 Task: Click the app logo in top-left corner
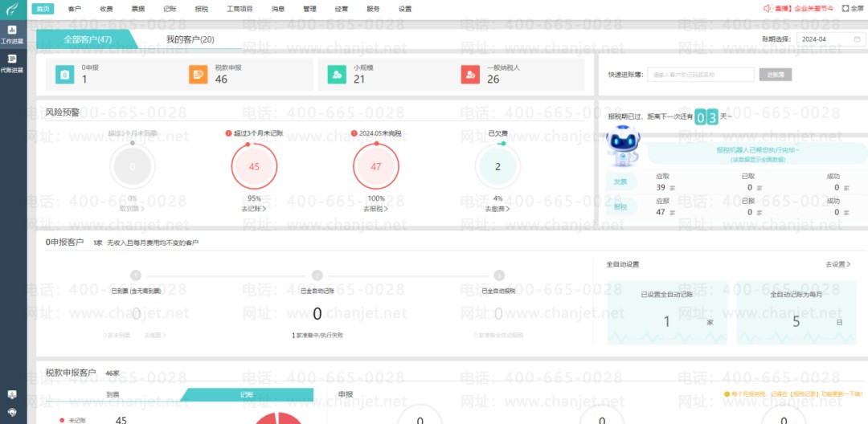click(x=12, y=9)
